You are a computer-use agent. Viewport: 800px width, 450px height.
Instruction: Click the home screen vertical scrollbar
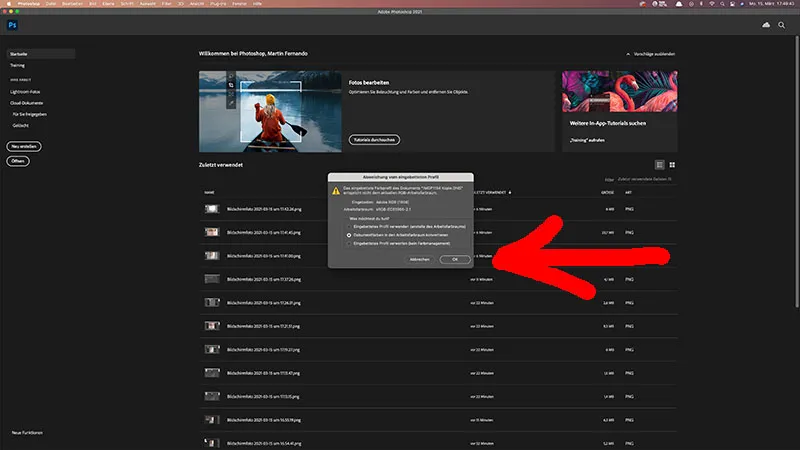pyautogui.click(x=797, y=171)
